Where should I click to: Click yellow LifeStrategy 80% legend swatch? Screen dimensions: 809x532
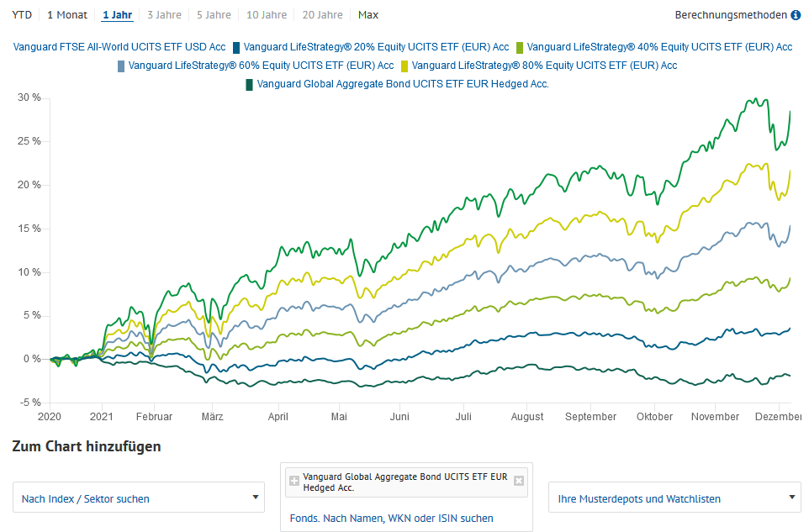405,66
